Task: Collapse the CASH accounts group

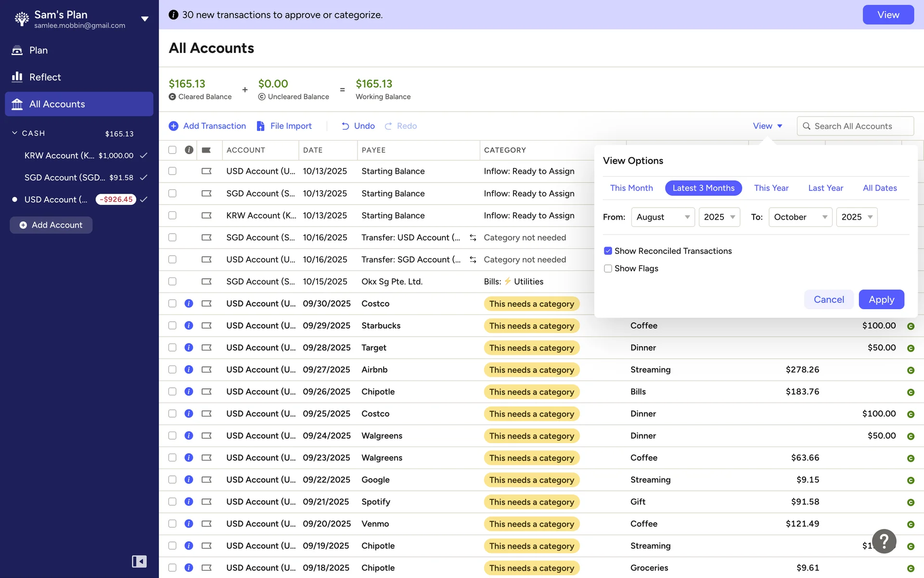Action: click(x=14, y=133)
